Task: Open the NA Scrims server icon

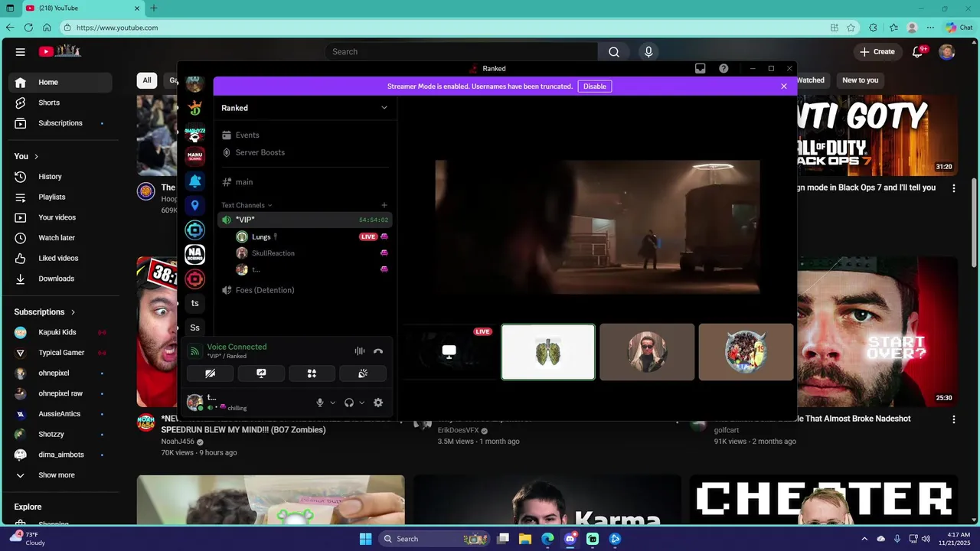Action: [195, 254]
